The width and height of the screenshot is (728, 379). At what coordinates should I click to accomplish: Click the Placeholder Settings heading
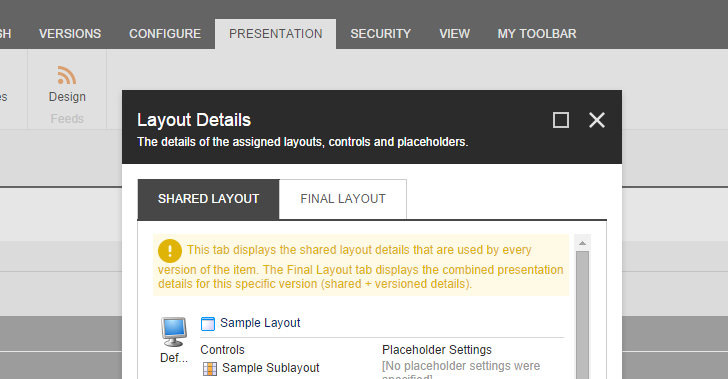(437, 350)
